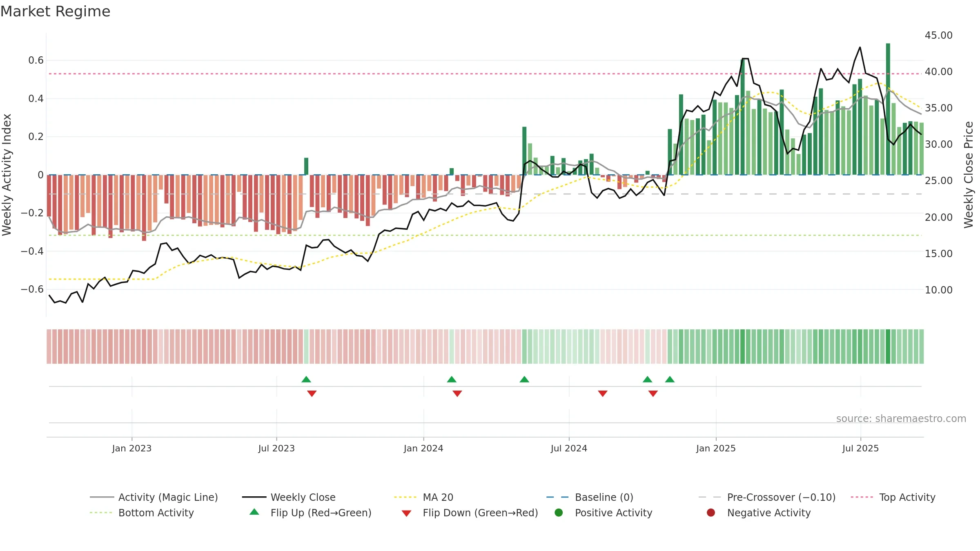The height and width of the screenshot is (551, 980).
Task: Click the red Negative Activity legend dot
Action: click(x=711, y=512)
